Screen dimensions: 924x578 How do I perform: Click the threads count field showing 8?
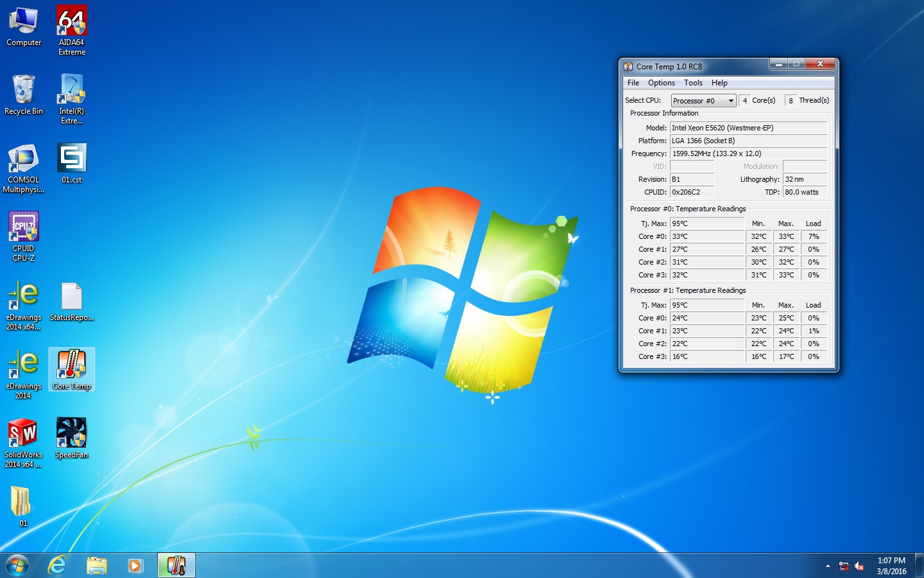[x=791, y=101]
